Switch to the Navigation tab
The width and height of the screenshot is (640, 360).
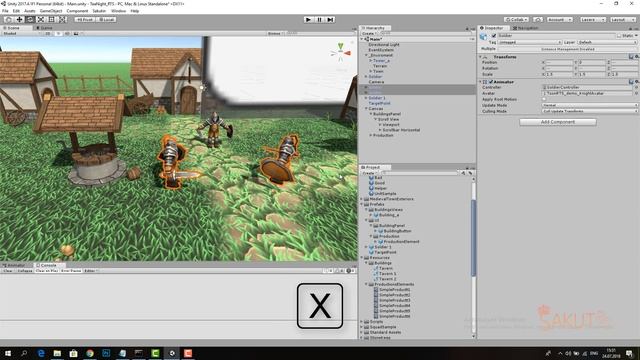(x=526, y=28)
